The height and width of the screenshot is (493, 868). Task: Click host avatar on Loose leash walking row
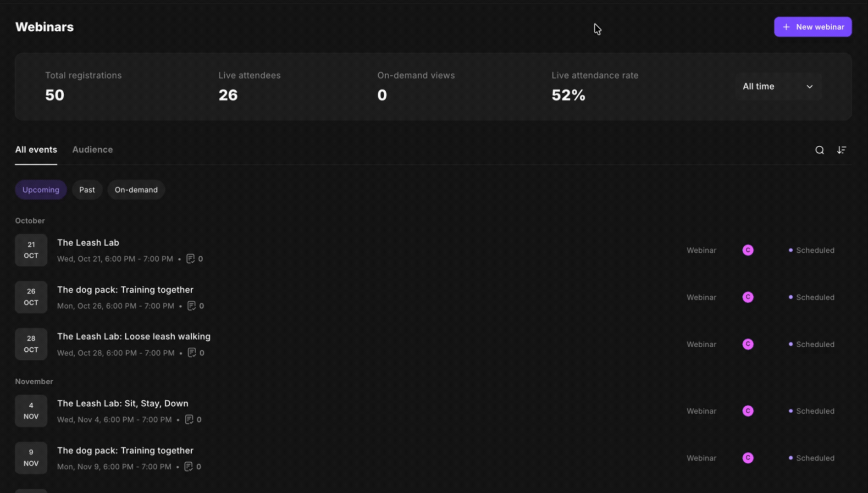(x=748, y=344)
